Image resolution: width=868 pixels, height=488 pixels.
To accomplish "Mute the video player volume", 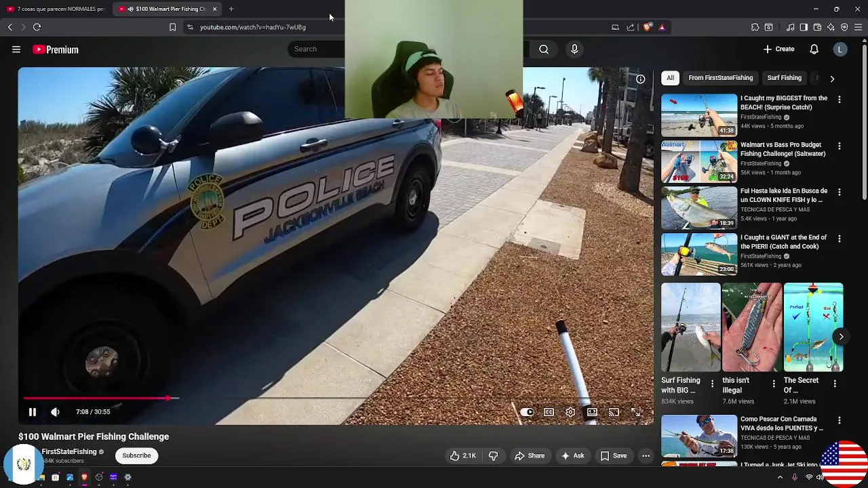I will pos(55,412).
